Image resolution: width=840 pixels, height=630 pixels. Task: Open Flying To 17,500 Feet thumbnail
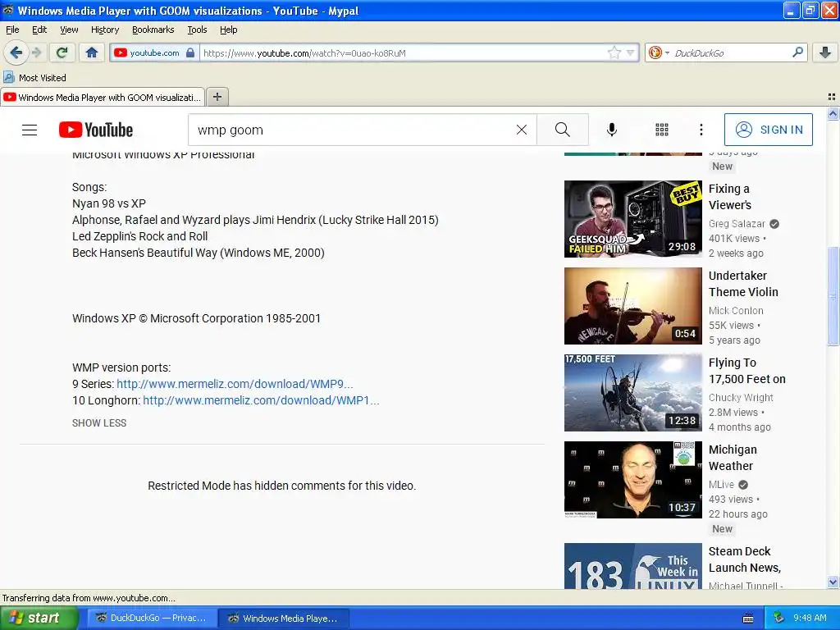pyautogui.click(x=632, y=393)
